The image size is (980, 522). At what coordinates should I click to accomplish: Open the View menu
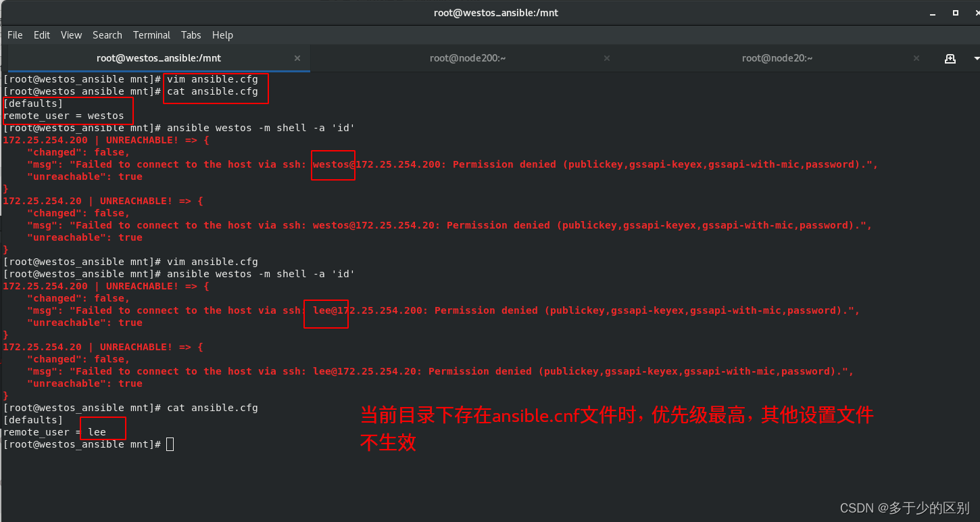71,34
